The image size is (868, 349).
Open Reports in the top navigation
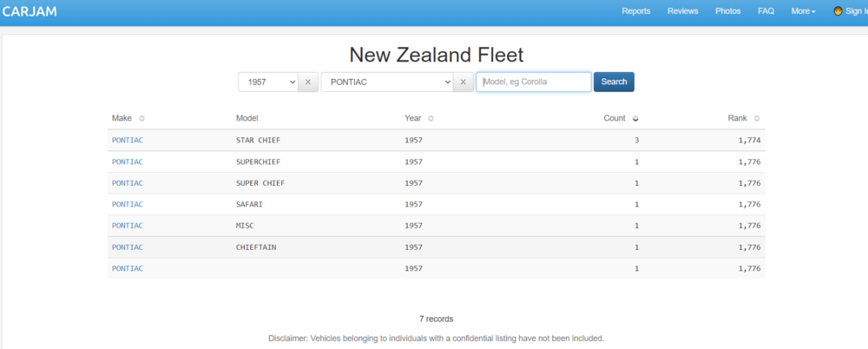tap(636, 11)
